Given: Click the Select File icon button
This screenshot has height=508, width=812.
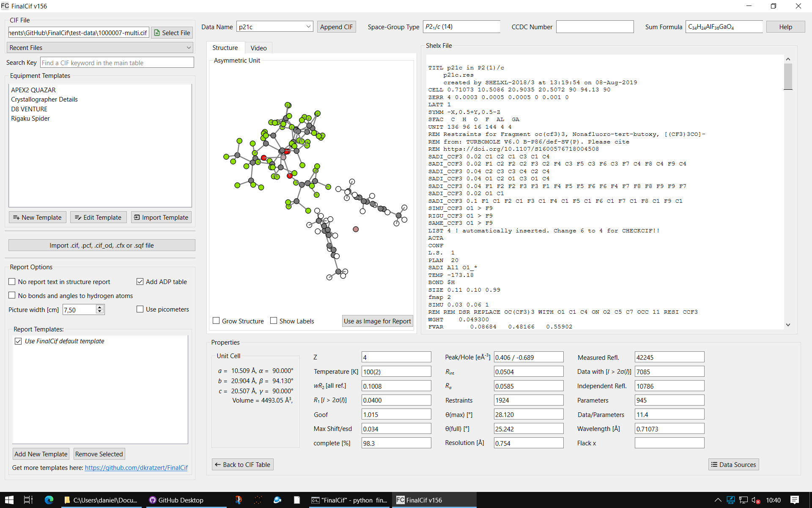Looking at the screenshot, I should pos(157,33).
